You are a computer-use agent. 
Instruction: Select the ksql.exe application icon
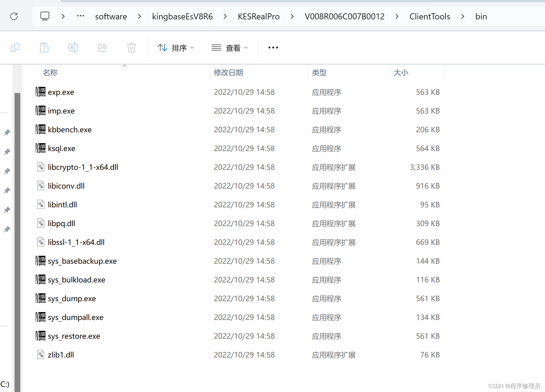coord(41,148)
